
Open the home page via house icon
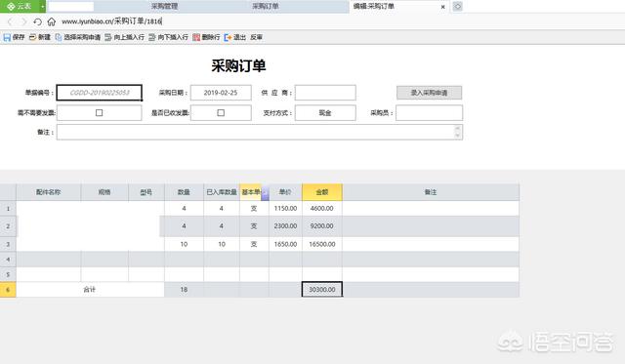click(52, 21)
